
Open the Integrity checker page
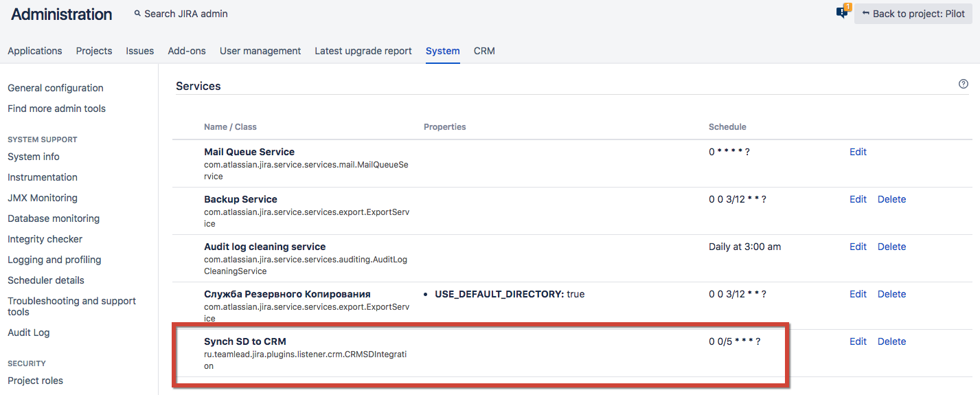(x=45, y=239)
